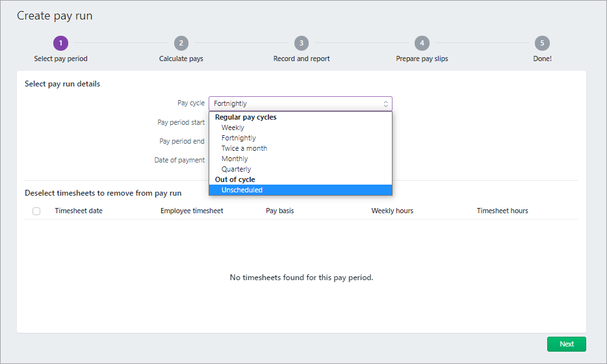Select Unscheduled out of cycle option
Image resolution: width=607 pixels, height=364 pixels.
pos(242,190)
